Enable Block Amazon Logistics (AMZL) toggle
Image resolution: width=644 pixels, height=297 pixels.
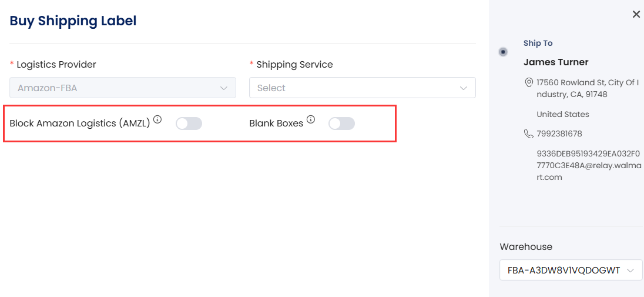(189, 124)
